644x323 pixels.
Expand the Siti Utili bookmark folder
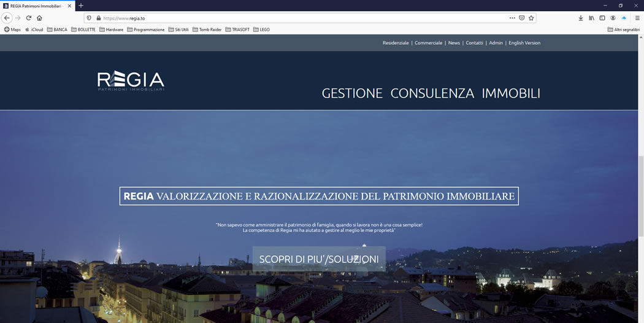pos(178,29)
